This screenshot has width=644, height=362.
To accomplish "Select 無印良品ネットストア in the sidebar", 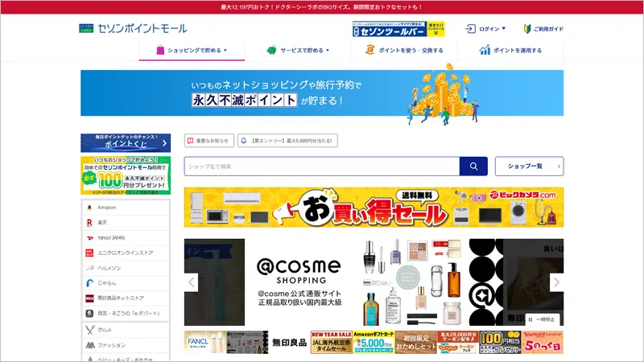I will click(126, 298).
